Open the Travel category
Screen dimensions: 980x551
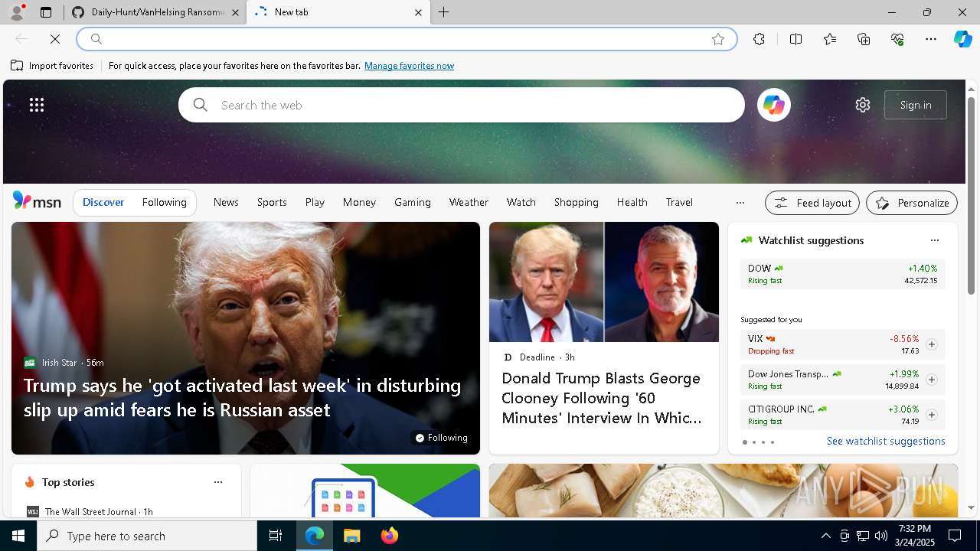coord(679,202)
